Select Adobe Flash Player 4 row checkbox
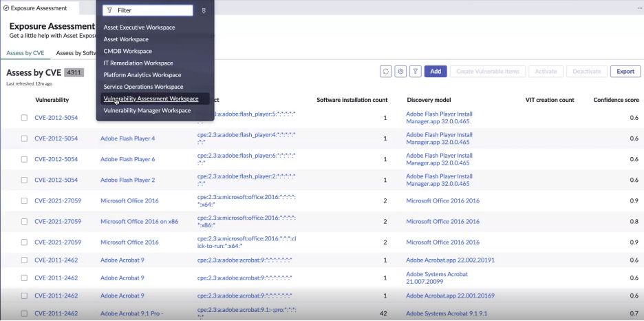Viewport: 644px width, 321px height. (x=24, y=138)
